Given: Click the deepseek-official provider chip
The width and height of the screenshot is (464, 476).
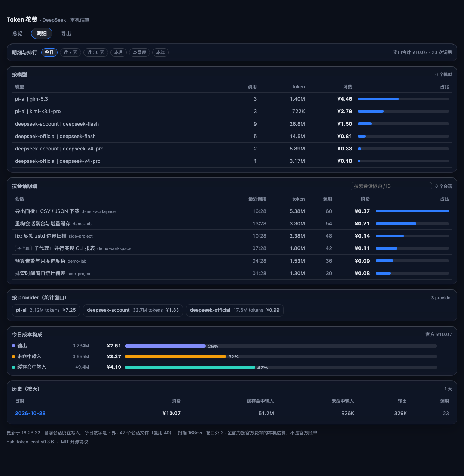Looking at the screenshot, I should coord(235,310).
